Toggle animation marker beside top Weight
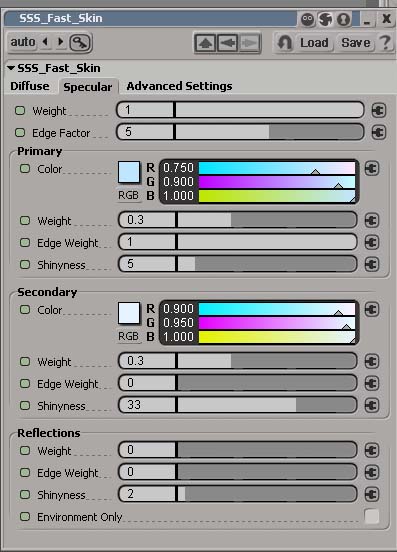Screen dimensions: 397x552 coord(20,111)
